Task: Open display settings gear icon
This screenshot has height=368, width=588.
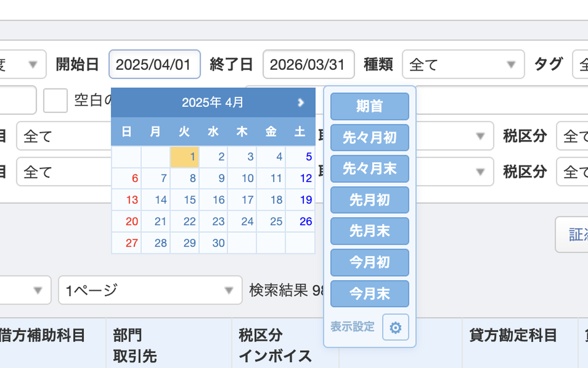Action: [x=396, y=328]
